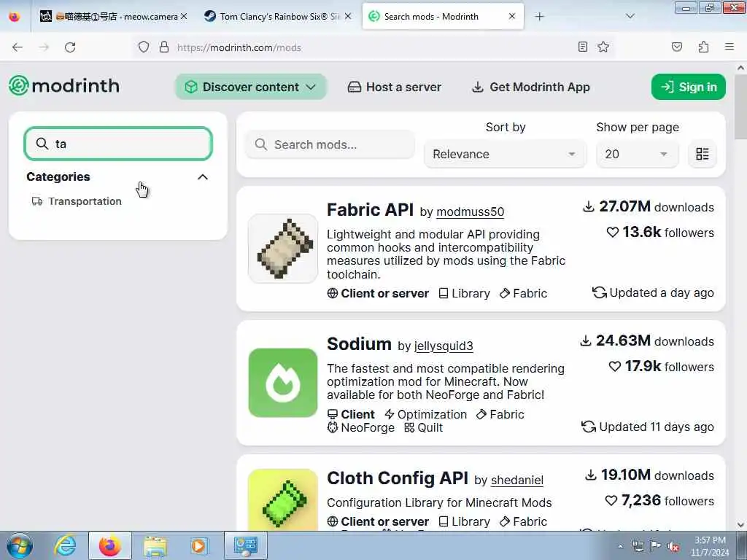The height and width of the screenshot is (560, 747).
Task: Click Quilt tag on Sodium
Action: (424, 427)
